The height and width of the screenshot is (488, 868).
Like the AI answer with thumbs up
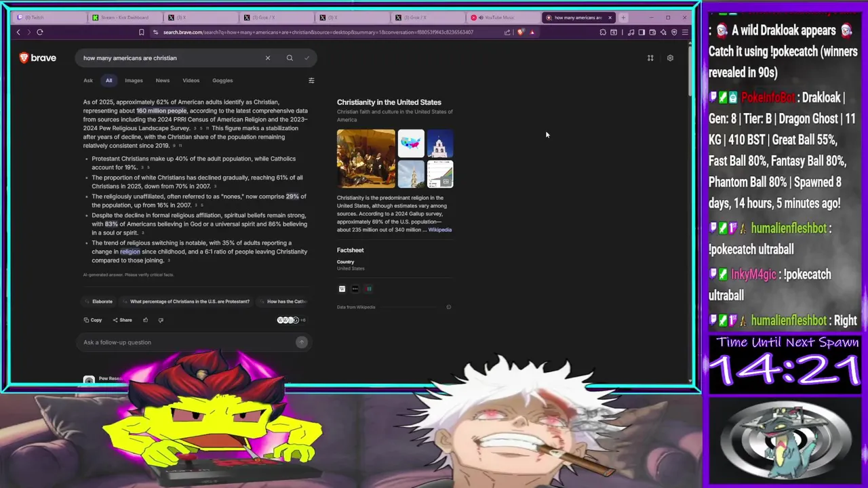pos(145,320)
